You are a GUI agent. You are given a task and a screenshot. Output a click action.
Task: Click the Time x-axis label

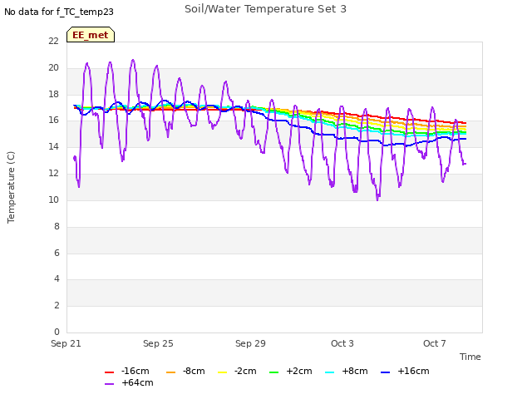470,357
